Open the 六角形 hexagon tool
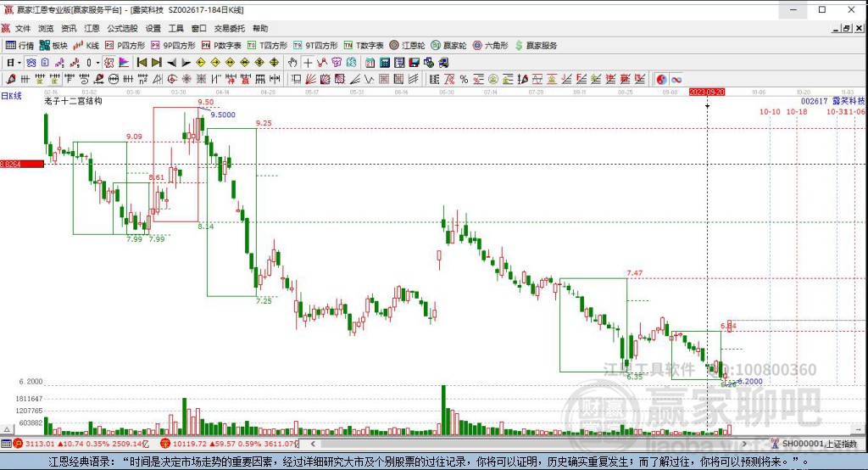 [x=491, y=46]
